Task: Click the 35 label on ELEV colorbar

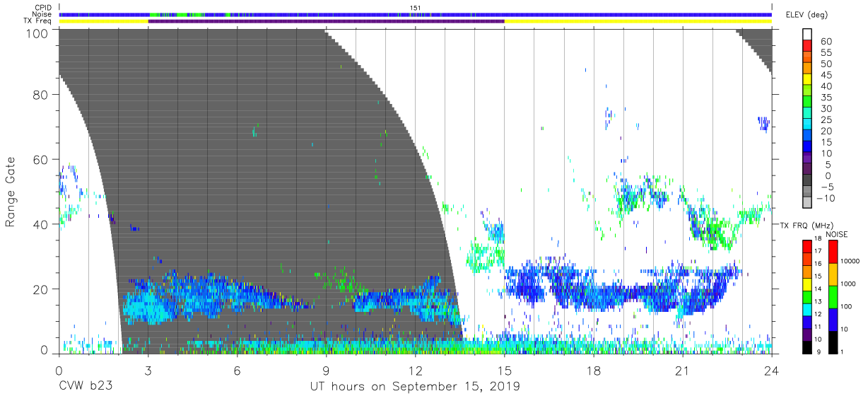Action: pyautogui.click(x=826, y=98)
